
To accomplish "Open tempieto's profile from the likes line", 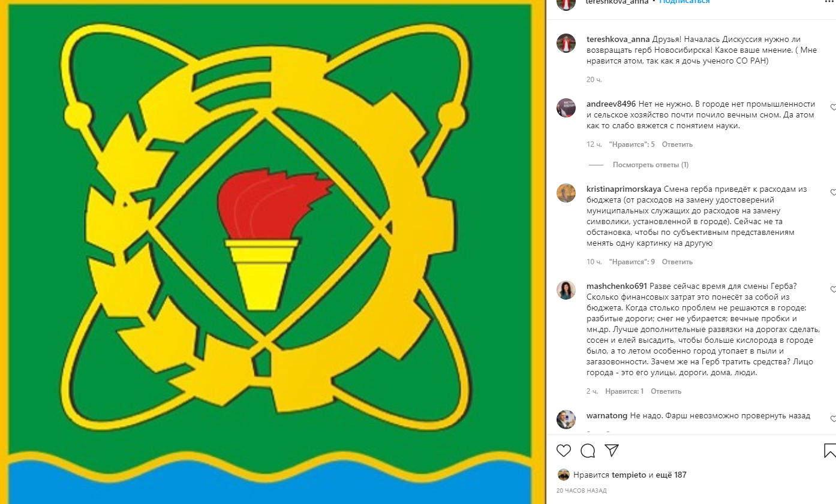I will (629, 475).
